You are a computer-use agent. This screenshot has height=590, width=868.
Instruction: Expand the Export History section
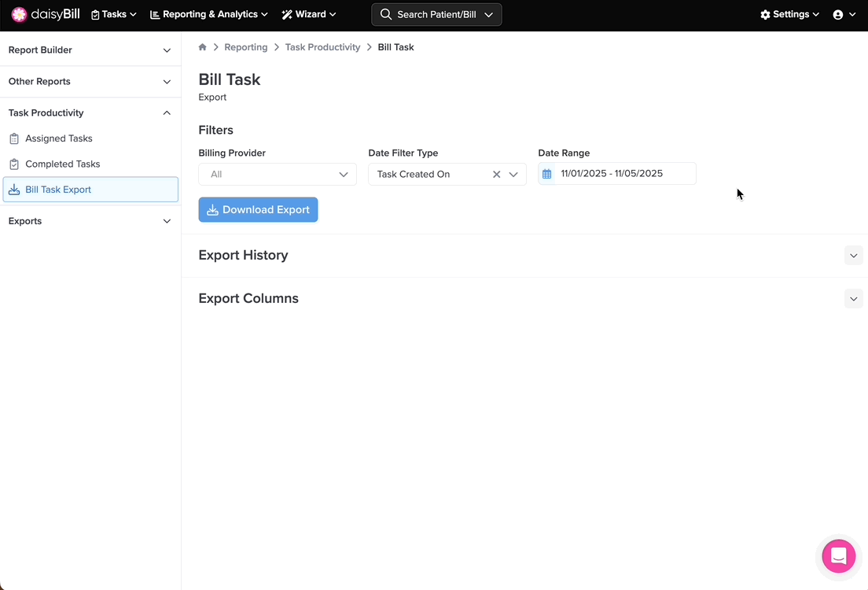(853, 256)
